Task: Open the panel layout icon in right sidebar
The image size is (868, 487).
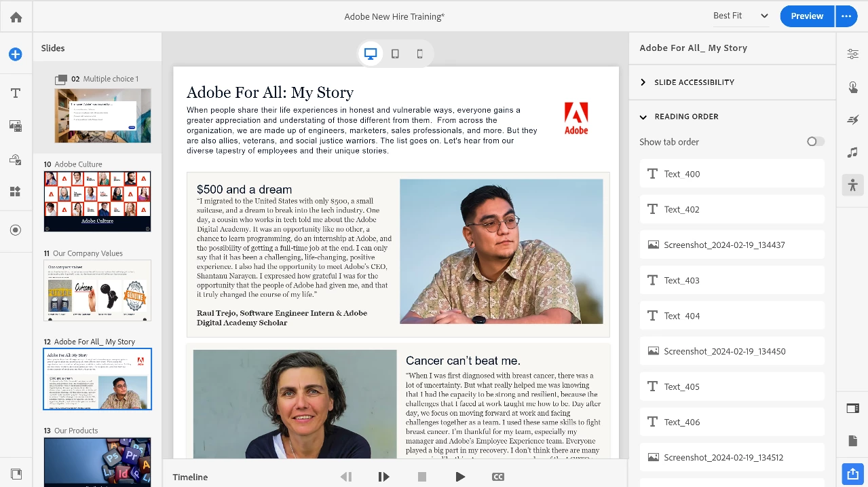Action: pos(852,408)
